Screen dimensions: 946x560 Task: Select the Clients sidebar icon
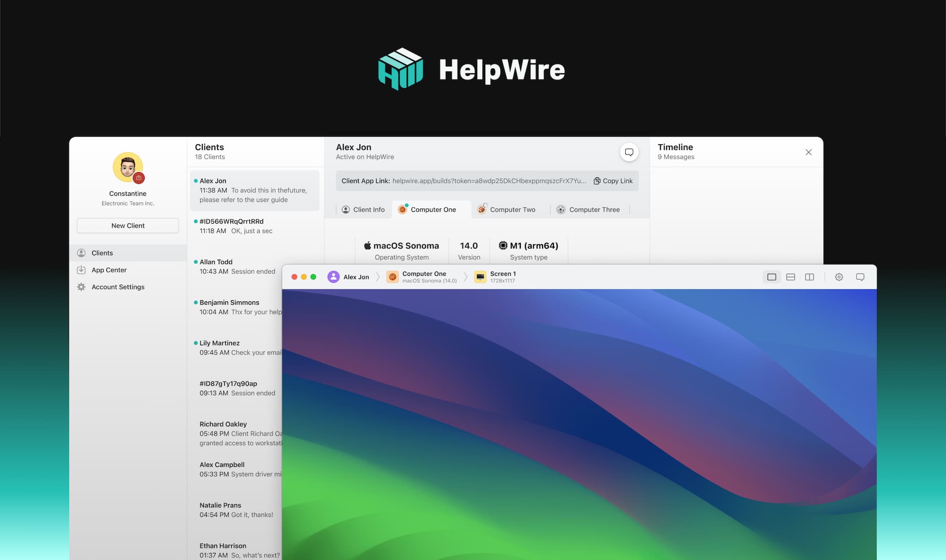[81, 253]
